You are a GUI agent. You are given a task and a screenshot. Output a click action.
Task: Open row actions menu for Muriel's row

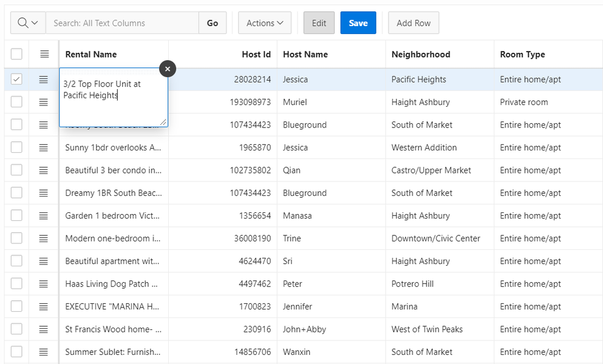click(44, 102)
